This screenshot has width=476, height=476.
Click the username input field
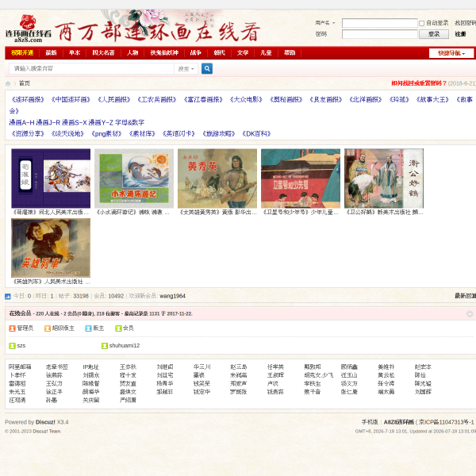[x=380, y=23]
